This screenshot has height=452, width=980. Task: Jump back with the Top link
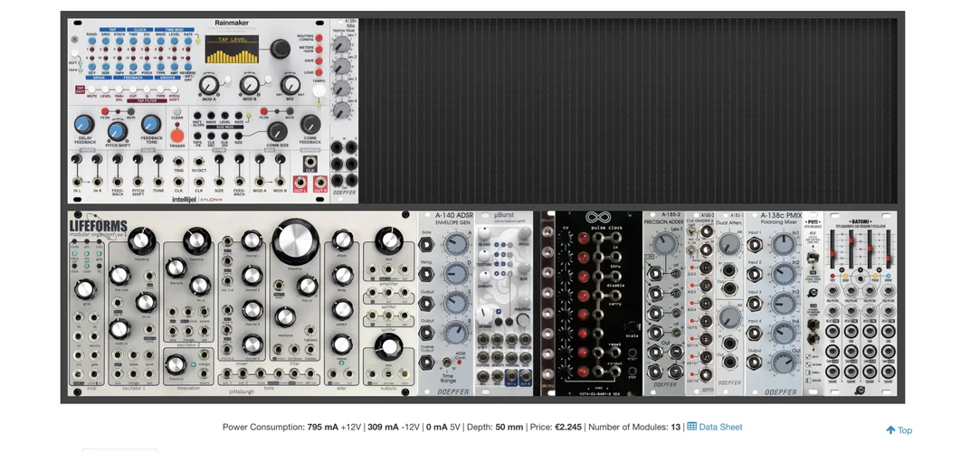899,430
